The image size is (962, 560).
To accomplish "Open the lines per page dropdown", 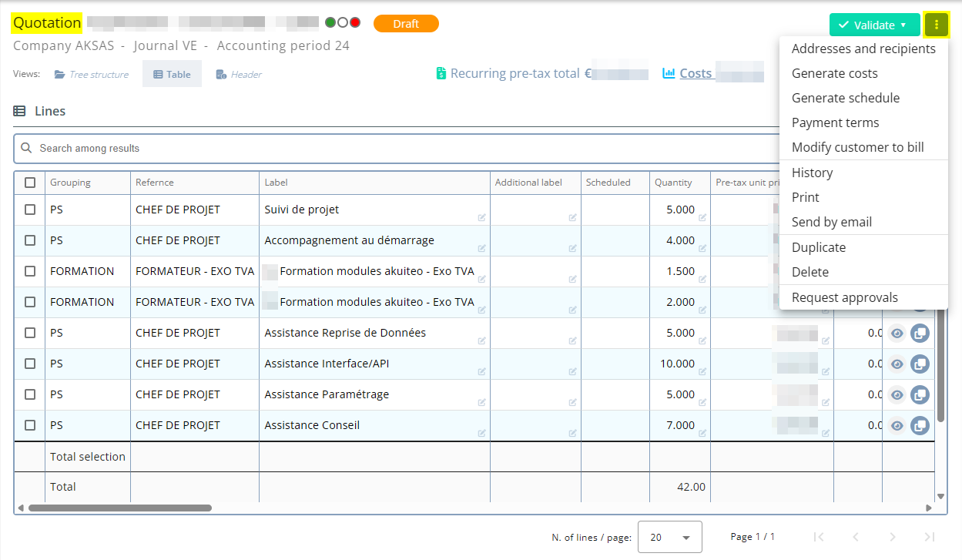I will (669, 537).
